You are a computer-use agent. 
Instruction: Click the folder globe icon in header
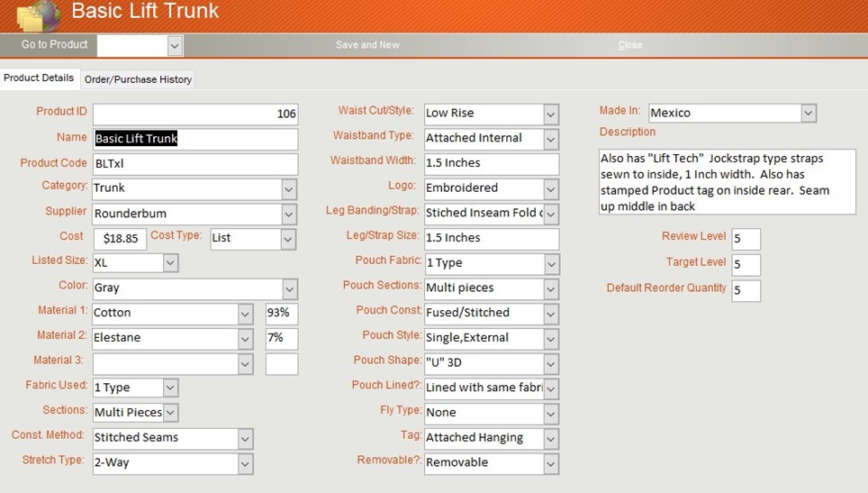point(38,15)
